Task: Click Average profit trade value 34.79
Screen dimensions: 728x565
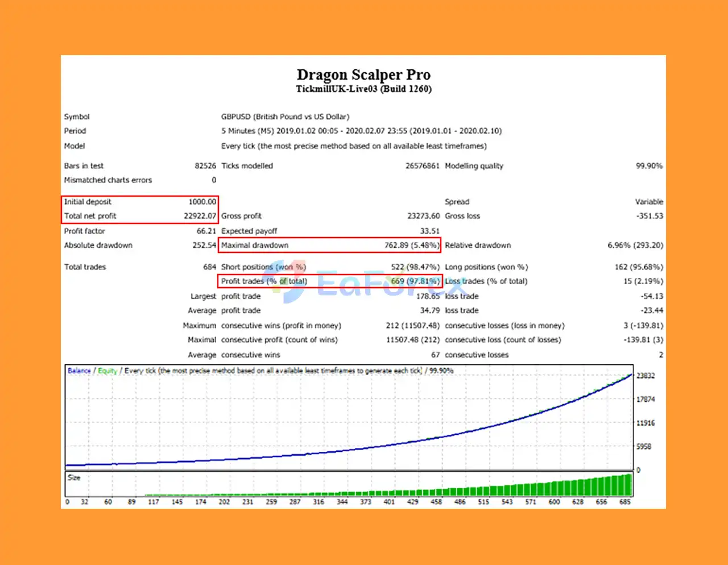Action: click(x=430, y=311)
